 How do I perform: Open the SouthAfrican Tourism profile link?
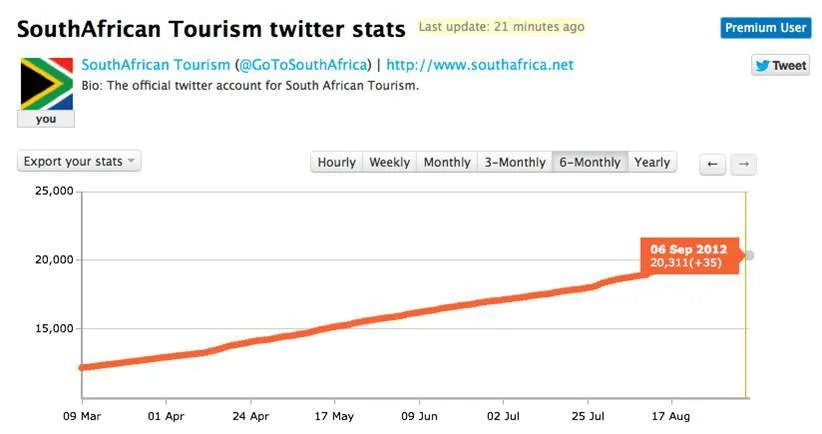(156, 65)
